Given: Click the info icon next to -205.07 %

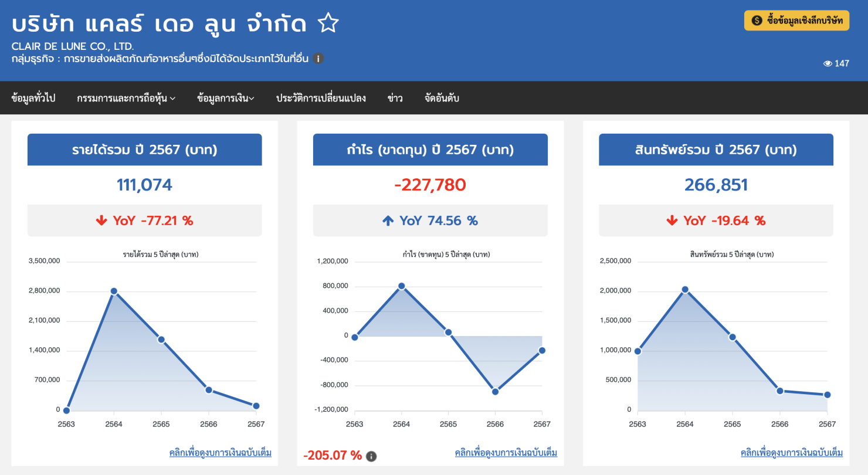Looking at the screenshot, I should (x=371, y=456).
